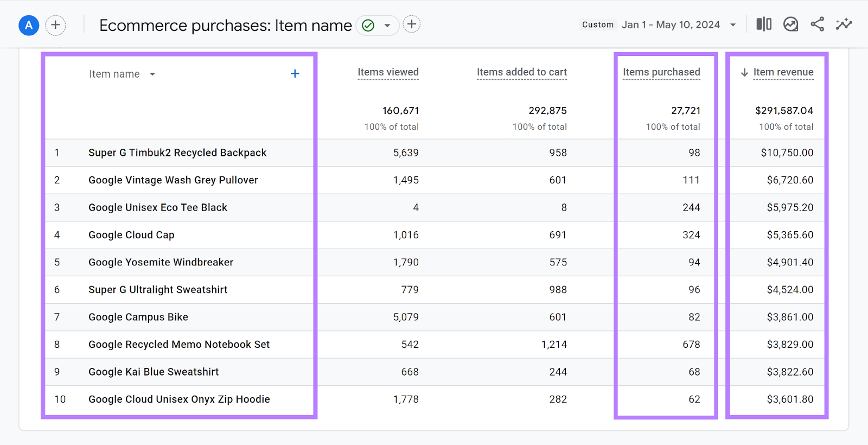The width and height of the screenshot is (868, 445).
Task: Sort by the 'Items viewed' column header
Action: (388, 72)
